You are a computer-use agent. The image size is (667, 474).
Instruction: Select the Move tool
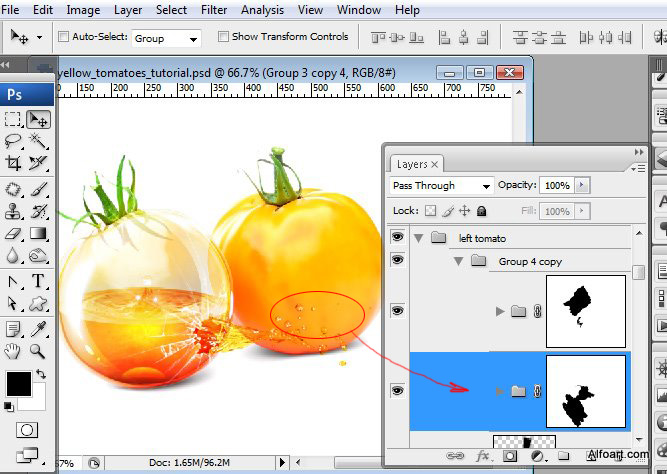(39, 119)
